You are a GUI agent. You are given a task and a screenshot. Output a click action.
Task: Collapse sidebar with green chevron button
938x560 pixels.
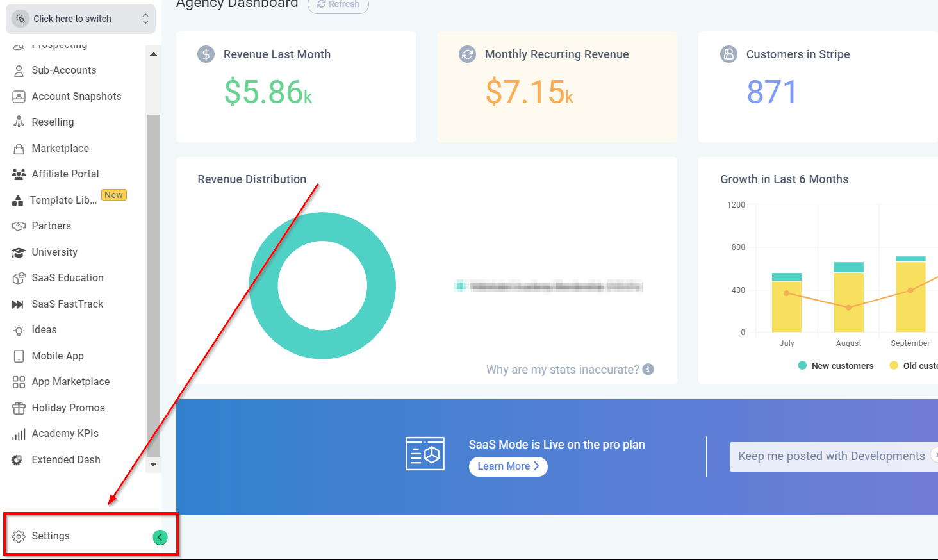point(160,538)
